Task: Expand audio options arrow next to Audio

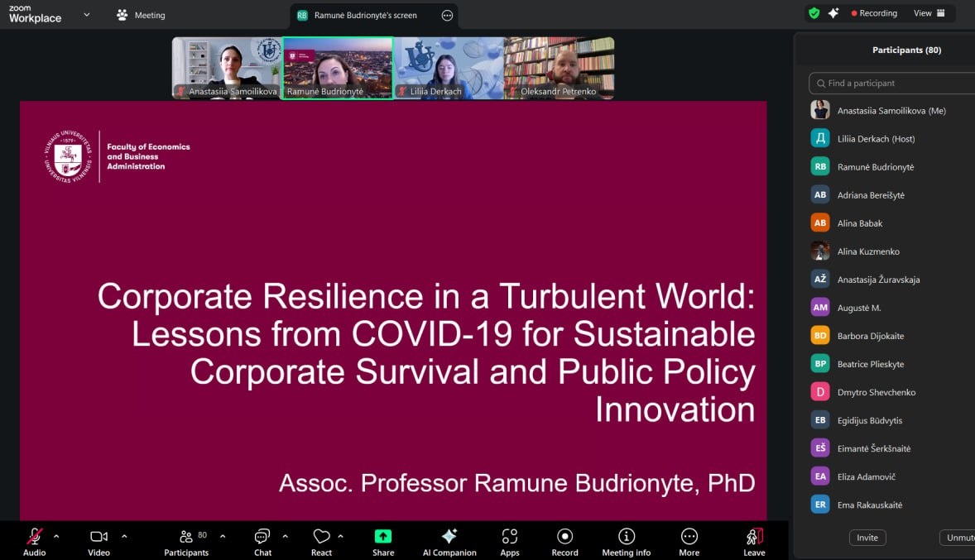Action: click(x=56, y=536)
